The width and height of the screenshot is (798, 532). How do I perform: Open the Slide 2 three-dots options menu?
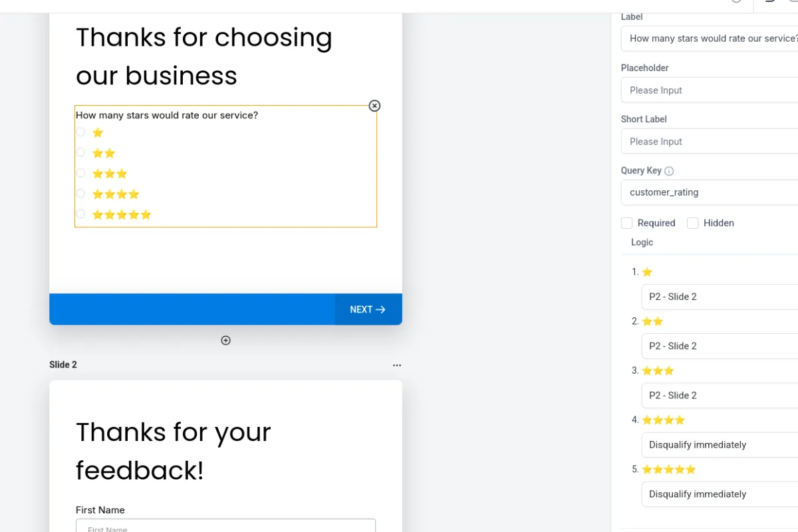(x=397, y=365)
